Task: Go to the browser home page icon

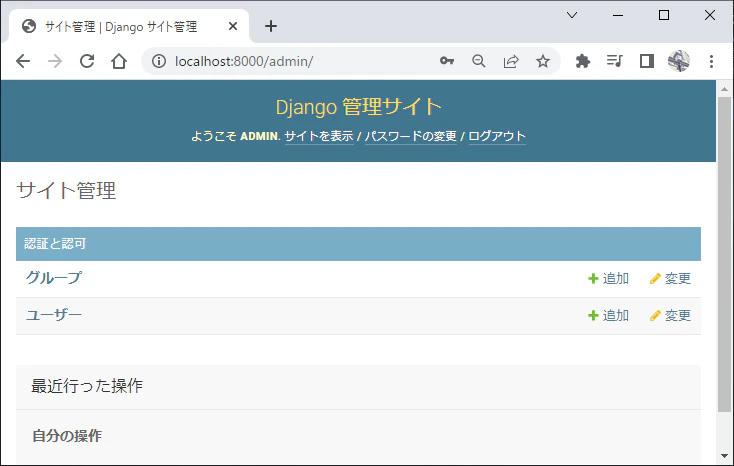Action: (119, 61)
